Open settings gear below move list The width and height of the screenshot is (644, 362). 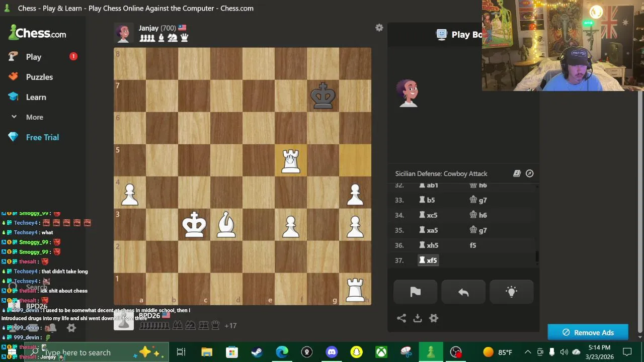pyautogui.click(x=434, y=318)
